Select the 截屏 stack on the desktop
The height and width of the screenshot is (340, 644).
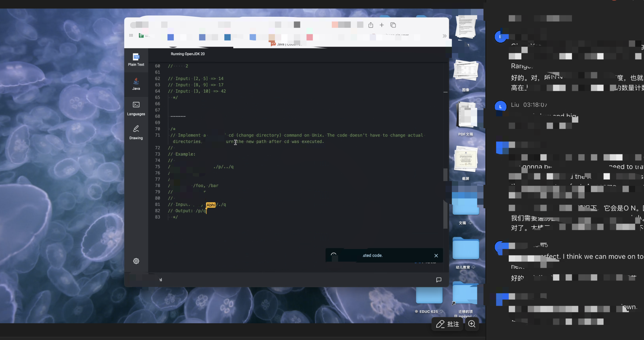pyautogui.click(x=465, y=164)
